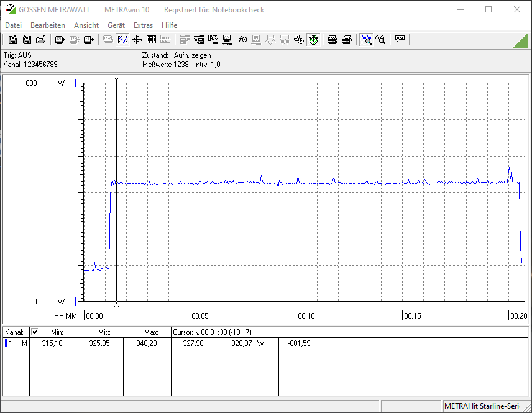Click the grayed bar chart view icon
This screenshot has width=532, height=413.
165,40
